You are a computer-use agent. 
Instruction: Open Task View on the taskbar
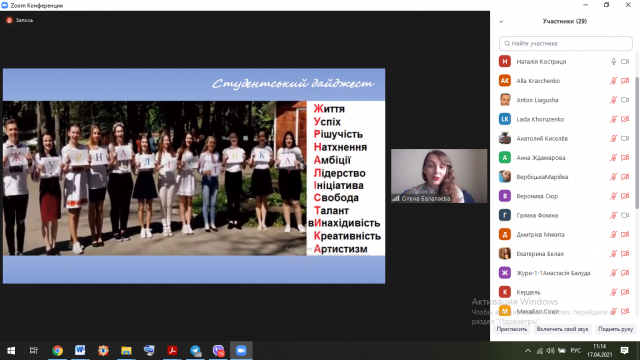(33, 351)
